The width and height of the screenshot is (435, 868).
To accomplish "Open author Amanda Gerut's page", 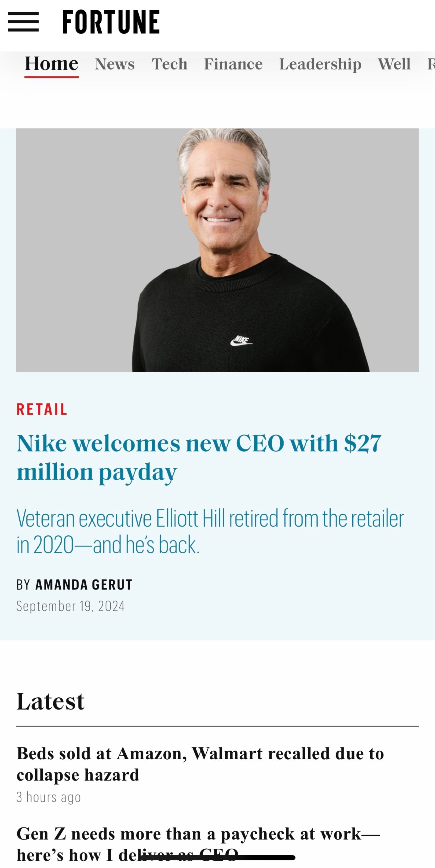I will pos(84,585).
